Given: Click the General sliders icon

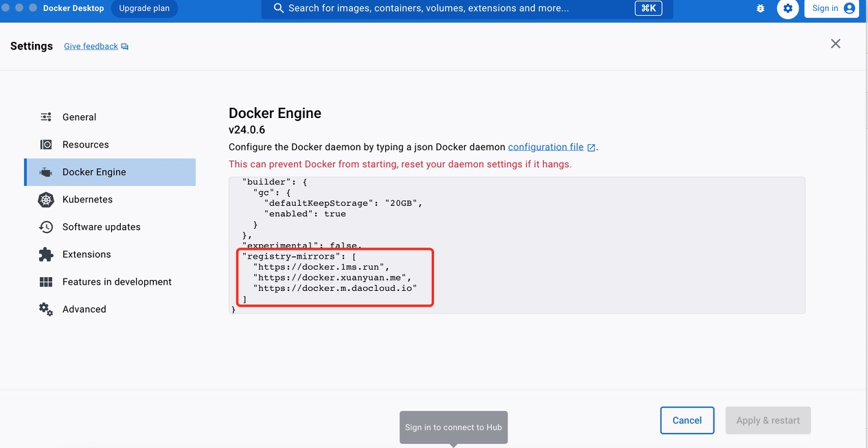Looking at the screenshot, I should click(46, 117).
